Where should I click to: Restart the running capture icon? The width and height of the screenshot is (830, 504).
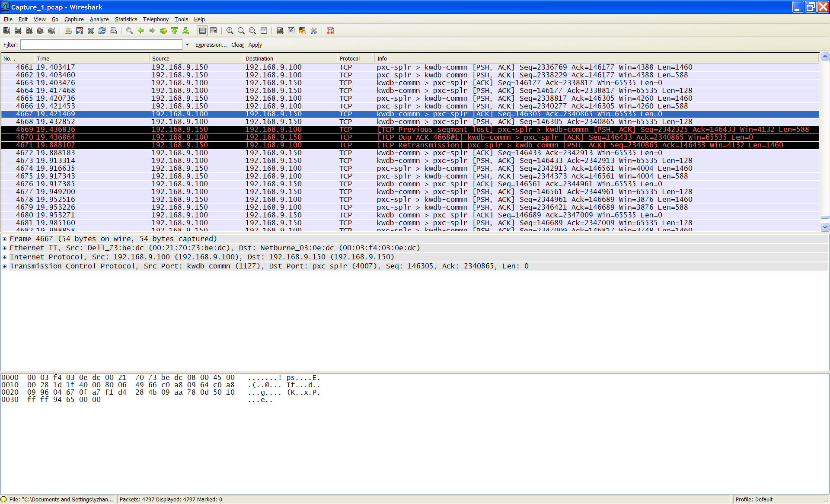(x=51, y=31)
